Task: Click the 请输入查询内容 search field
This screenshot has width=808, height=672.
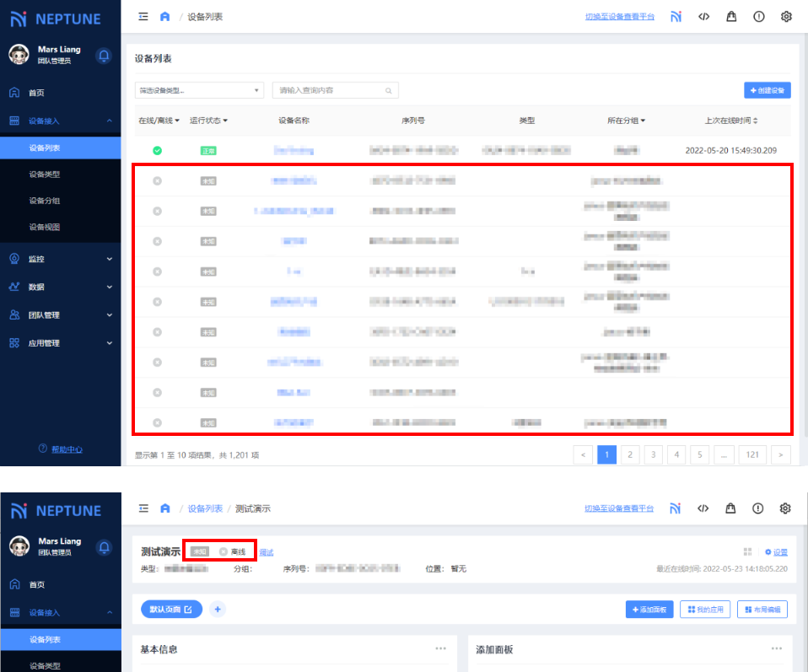Action: pyautogui.click(x=329, y=90)
